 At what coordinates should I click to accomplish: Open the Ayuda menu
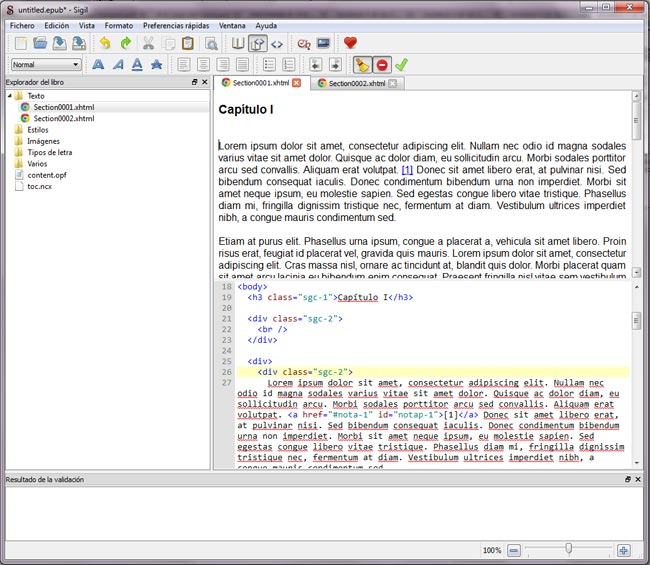click(266, 26)
